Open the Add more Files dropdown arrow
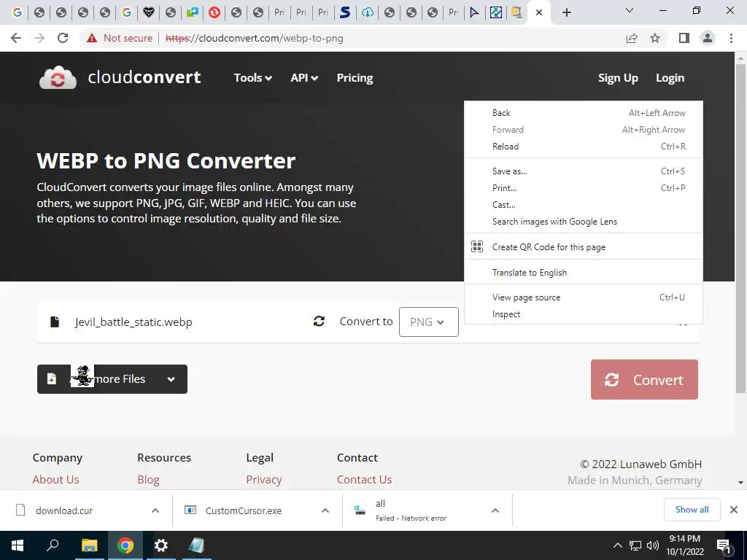The height and width of the screenshot is (560, 747). [x=171, y=379]
